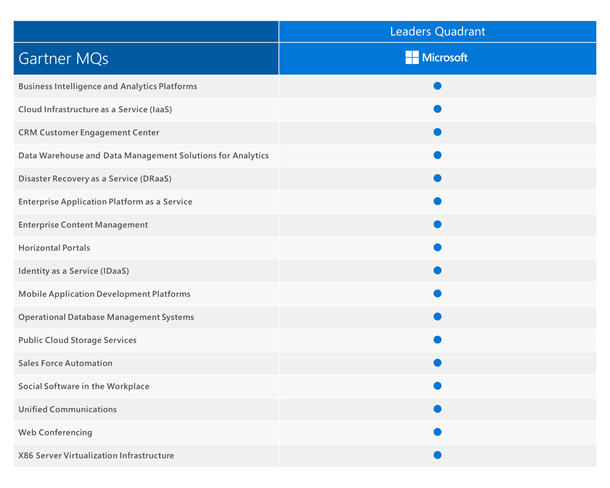
Task: Select 'Enterprise Application Platform as a Service' text
Action: 105,202
